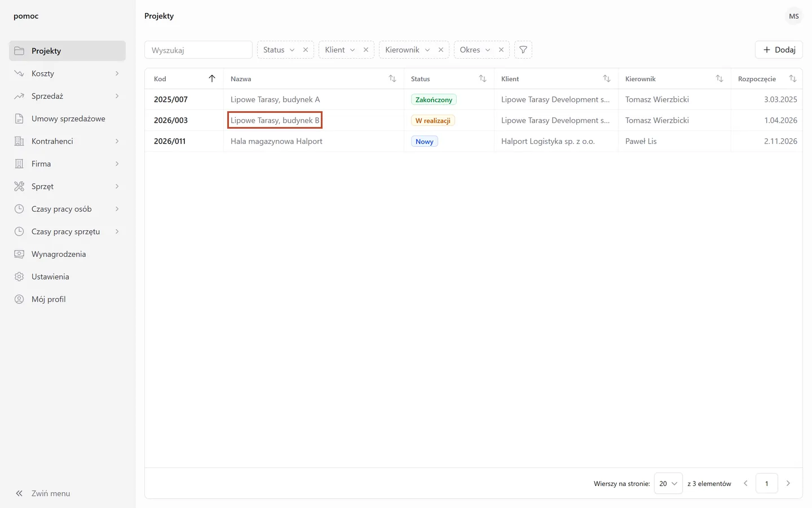Click the Koszty trend icon in sidebar
Screen dimensions: 812x508
(19, 73)
